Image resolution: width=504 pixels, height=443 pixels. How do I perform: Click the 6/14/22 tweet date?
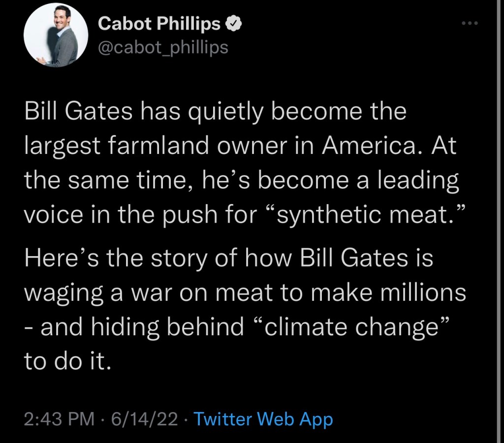pos(144,419)
